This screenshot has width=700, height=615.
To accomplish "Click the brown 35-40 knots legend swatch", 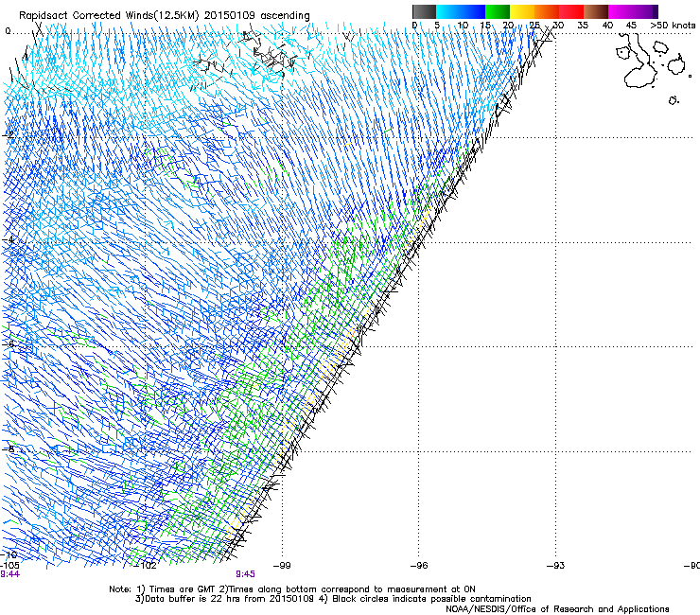I will click(596, 11).
